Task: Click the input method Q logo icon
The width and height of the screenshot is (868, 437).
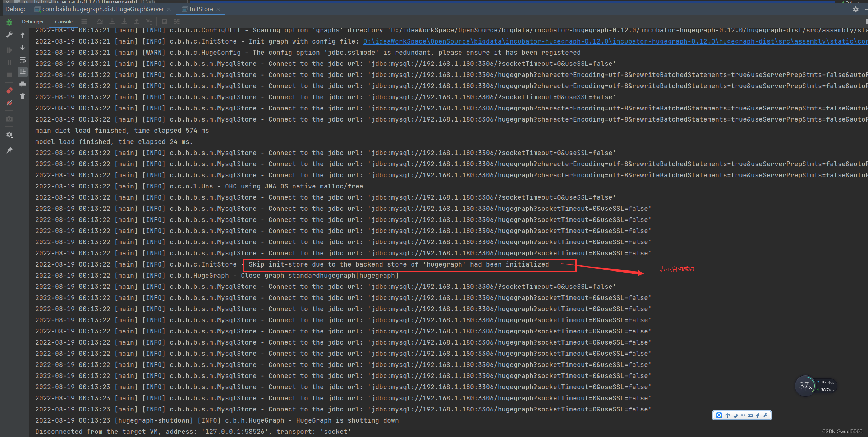Action: pos(719,415)
